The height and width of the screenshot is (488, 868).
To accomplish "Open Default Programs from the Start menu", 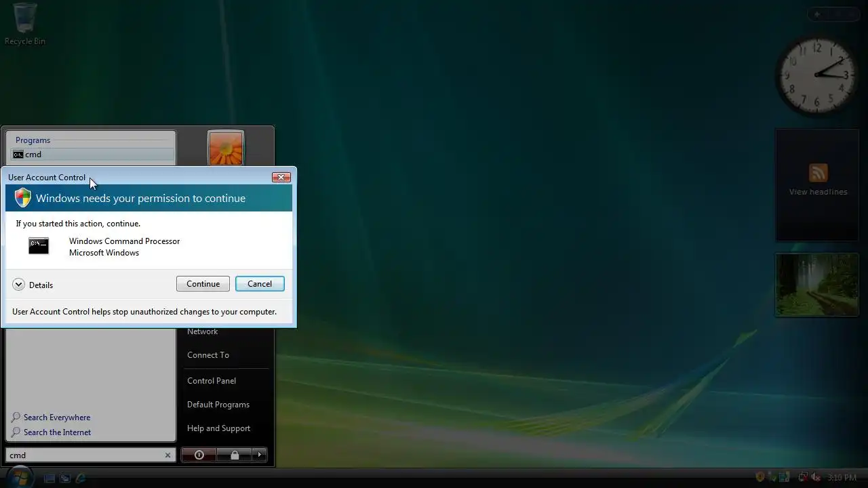I will [x=218, y=405].
